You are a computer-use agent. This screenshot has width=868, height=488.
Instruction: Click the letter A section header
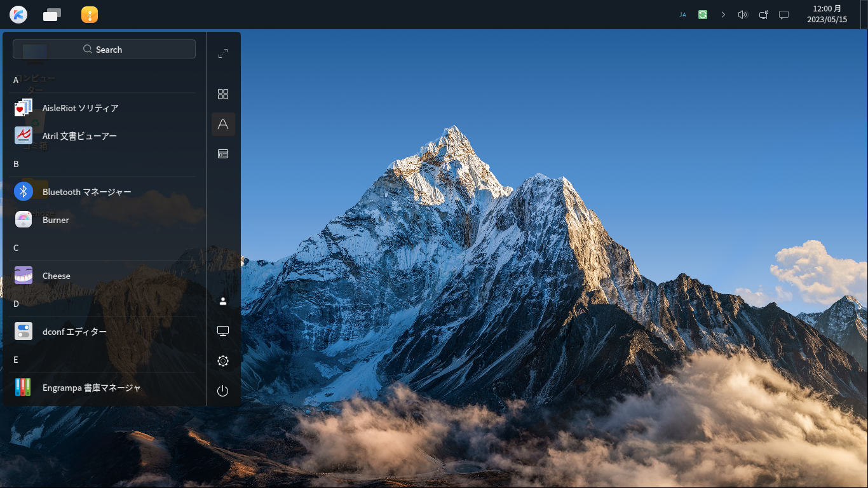[16, 80]
